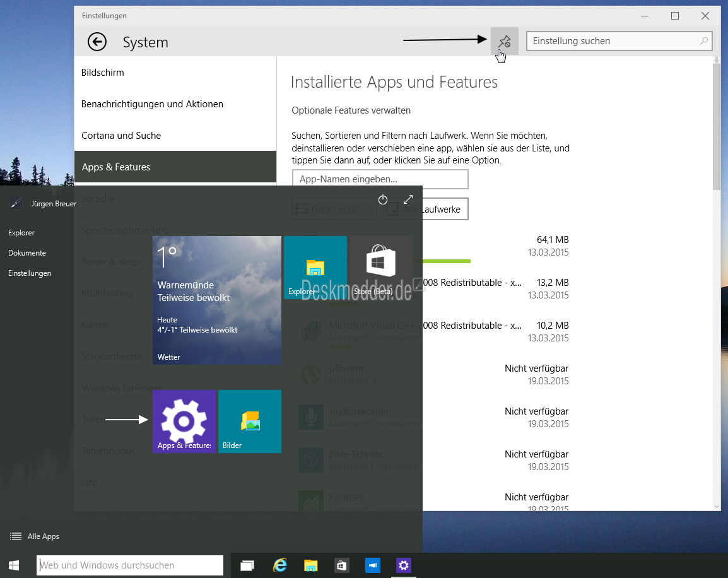Click the search magnifier in Einstellung suchen
Viewport: 728px width, 578px height.
pyautogui.click(x=704, y=41)
